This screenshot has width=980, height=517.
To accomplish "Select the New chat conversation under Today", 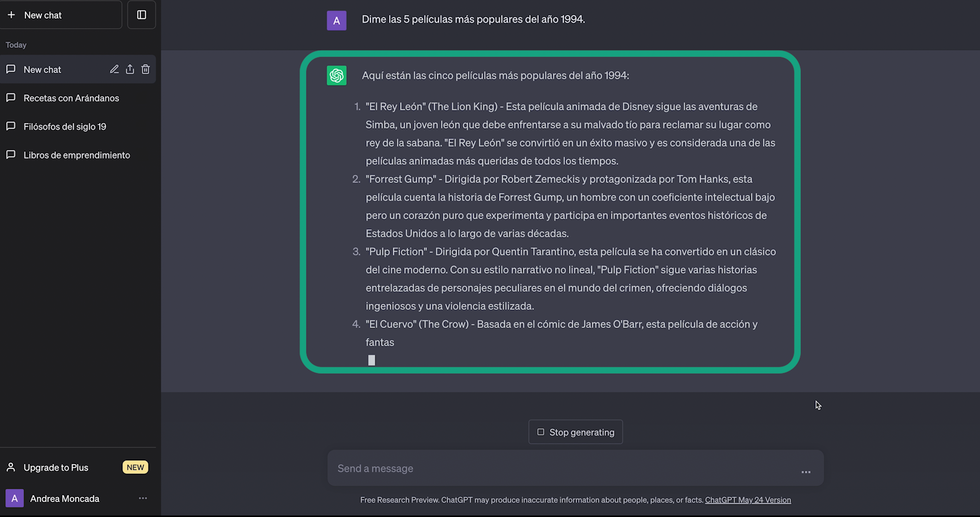I will coord(42,69).
